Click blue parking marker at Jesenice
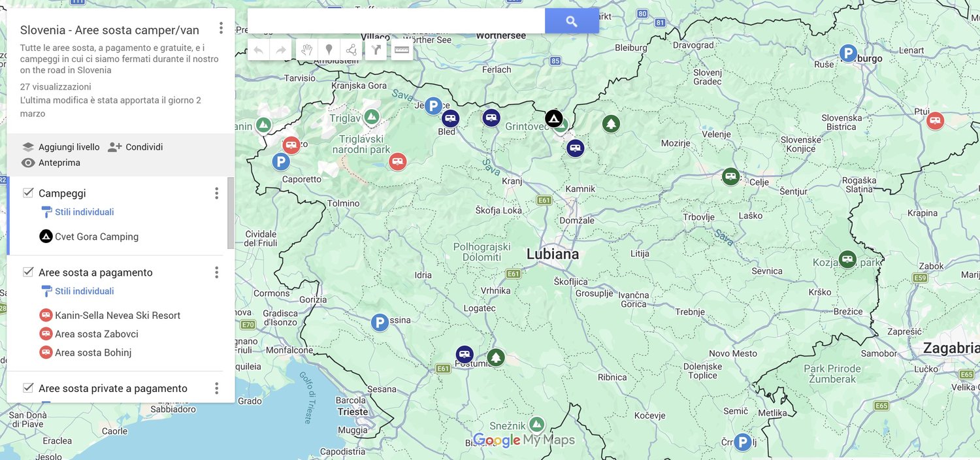 point(433,106)
